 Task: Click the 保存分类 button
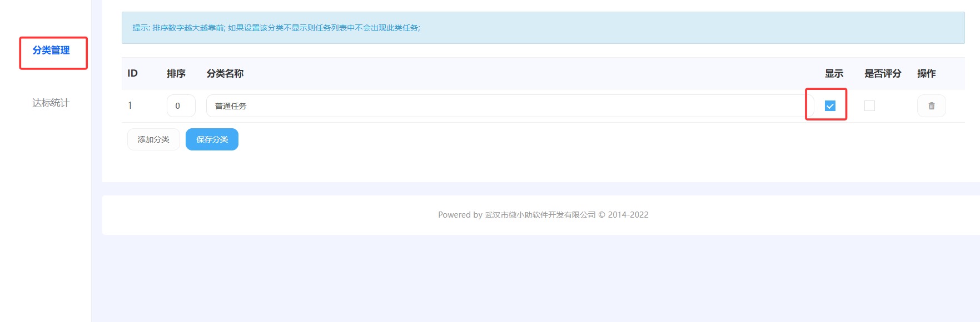[212, 139]
